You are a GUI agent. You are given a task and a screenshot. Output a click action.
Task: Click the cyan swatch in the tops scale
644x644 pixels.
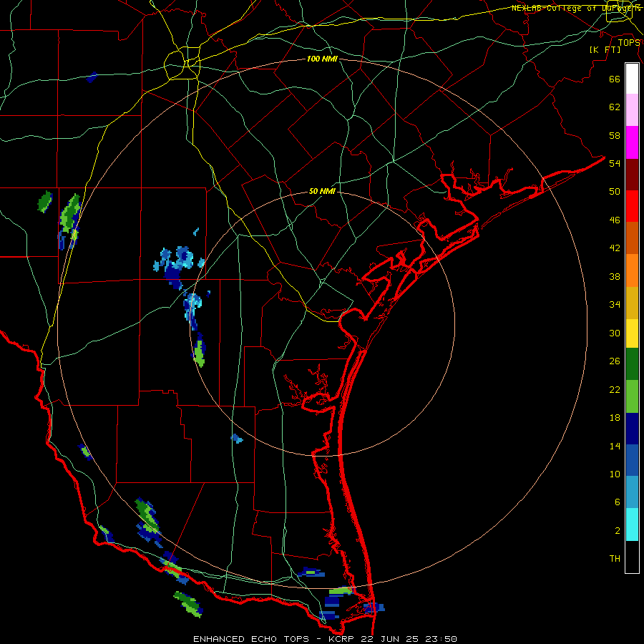pos(632,525)
